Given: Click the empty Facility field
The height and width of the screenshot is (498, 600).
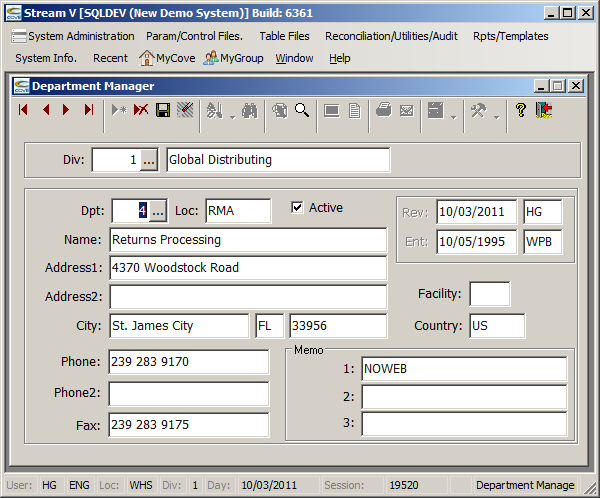Looking at the screenshot, I should click(490, 294).
